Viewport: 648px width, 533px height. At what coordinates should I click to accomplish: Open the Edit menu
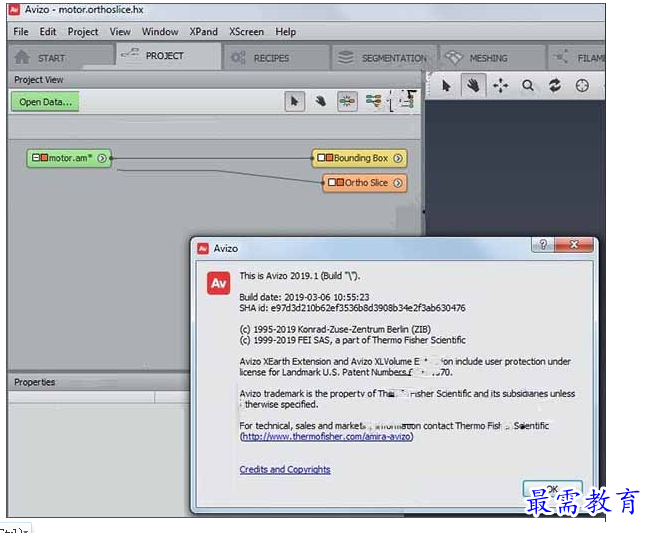tap(48, 32)
